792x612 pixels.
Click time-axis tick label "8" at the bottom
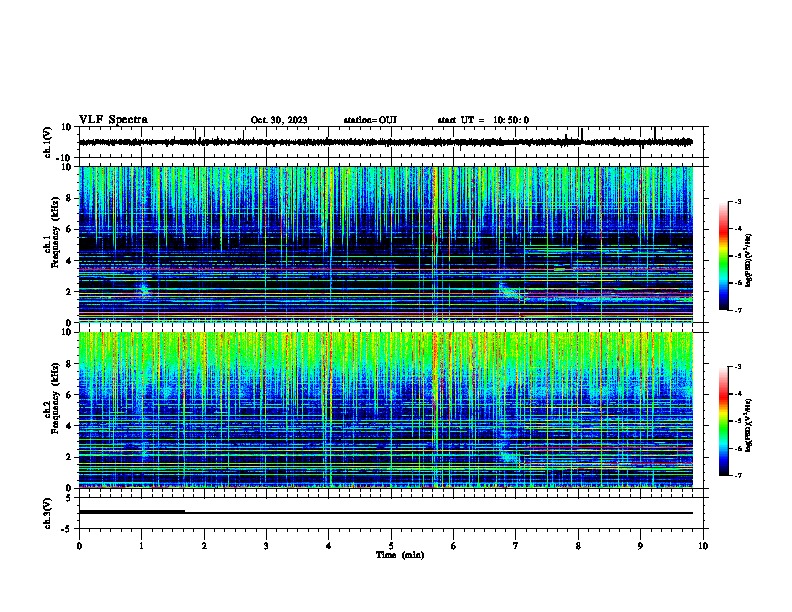(578, 546)
